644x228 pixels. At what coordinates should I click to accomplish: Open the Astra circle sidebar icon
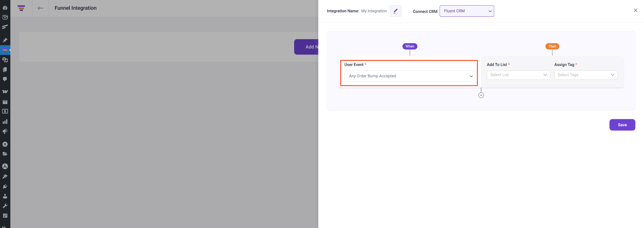tap(5, 166)
